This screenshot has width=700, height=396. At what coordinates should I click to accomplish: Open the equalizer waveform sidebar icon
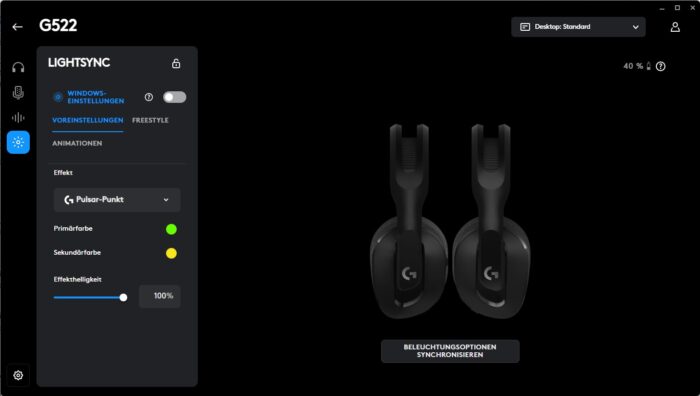click(x=18, y=117)
